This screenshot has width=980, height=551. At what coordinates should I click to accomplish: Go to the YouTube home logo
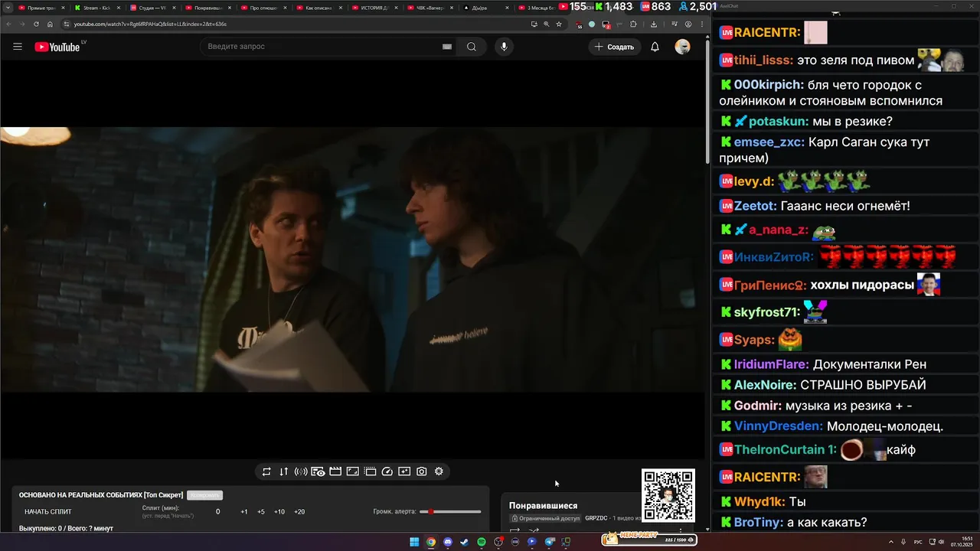[57, 47]
